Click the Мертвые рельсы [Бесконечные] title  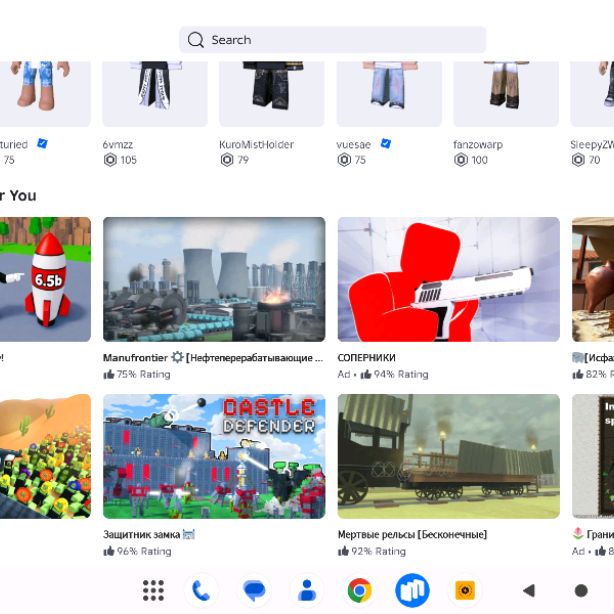pyautogui.click(x=412, y=535)
